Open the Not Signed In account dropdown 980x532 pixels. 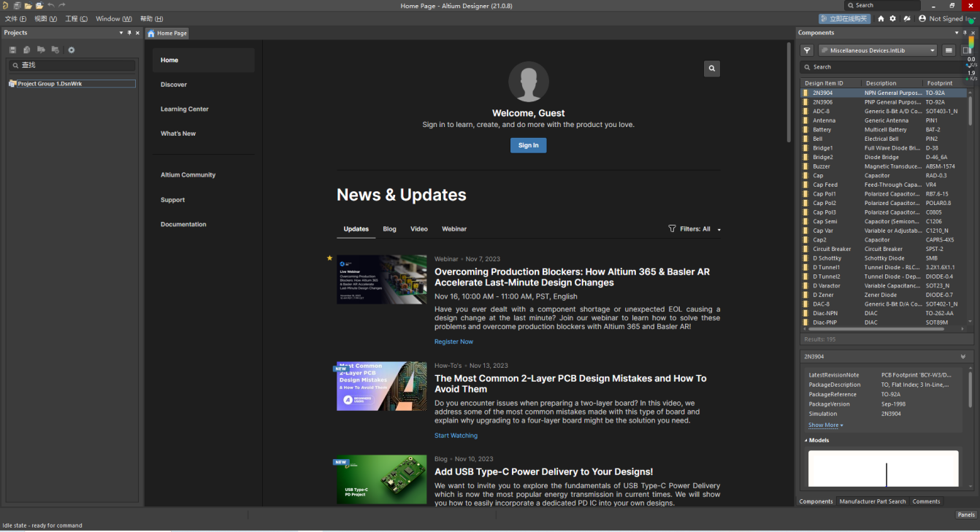952,19
